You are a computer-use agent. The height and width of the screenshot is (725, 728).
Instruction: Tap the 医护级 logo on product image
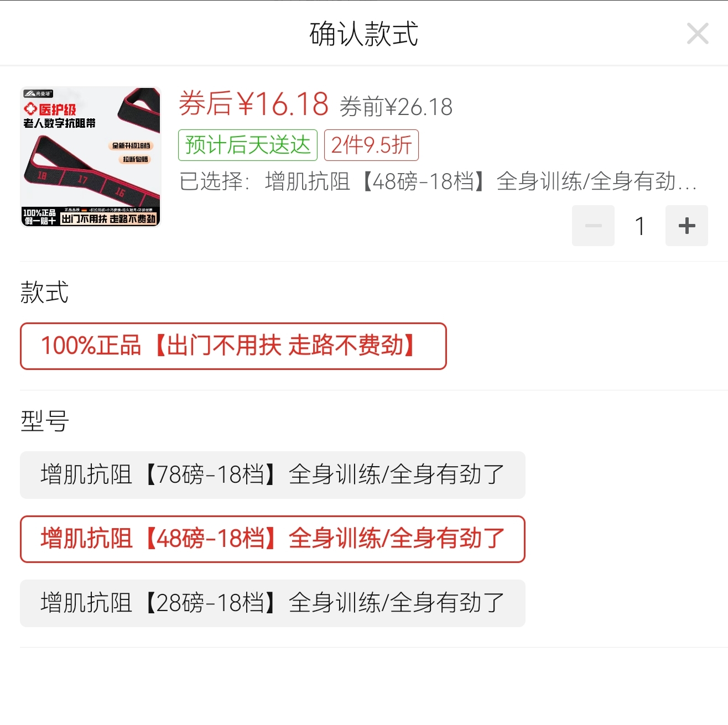50,109
